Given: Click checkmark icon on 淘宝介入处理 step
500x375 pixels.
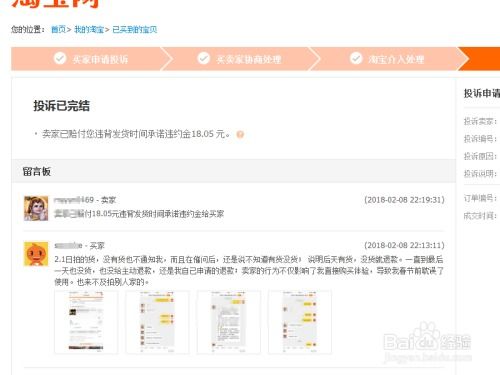Looking at the screenshot, I should pos(356,58).
